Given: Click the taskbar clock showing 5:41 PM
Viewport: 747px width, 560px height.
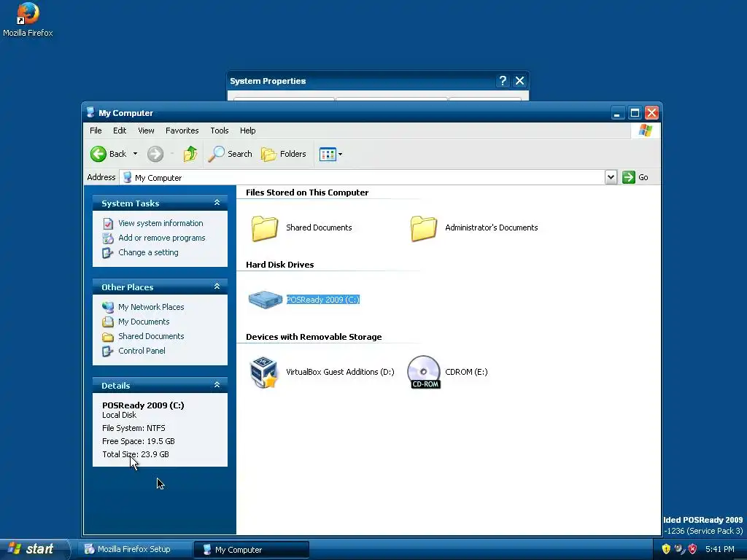Looking at the screenshot, I should pos(720,549).
